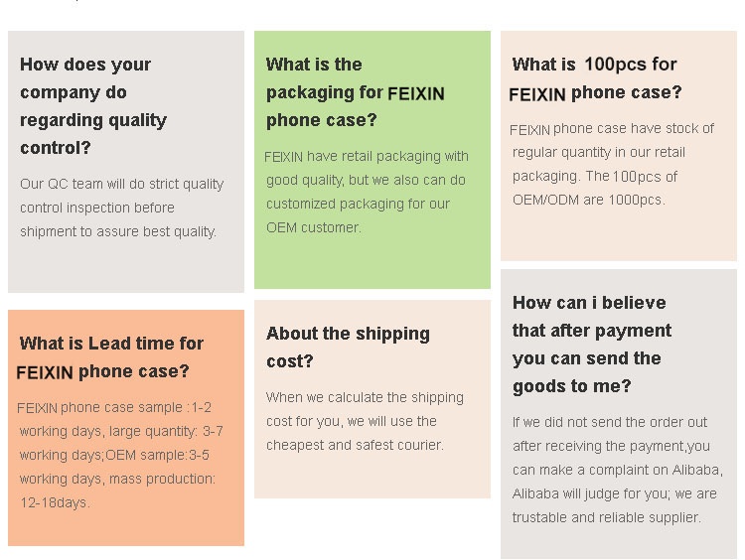Click the orange Lead time card

(x=126, y=428)
